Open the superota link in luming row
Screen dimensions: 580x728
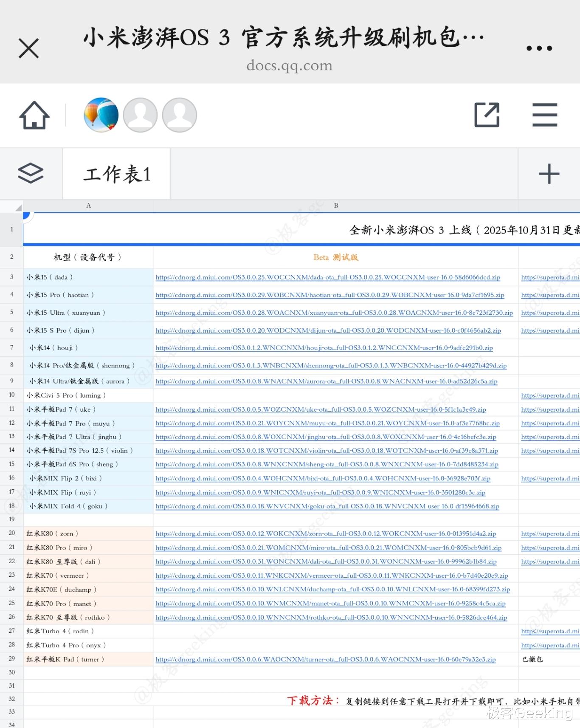pos(550,395)
